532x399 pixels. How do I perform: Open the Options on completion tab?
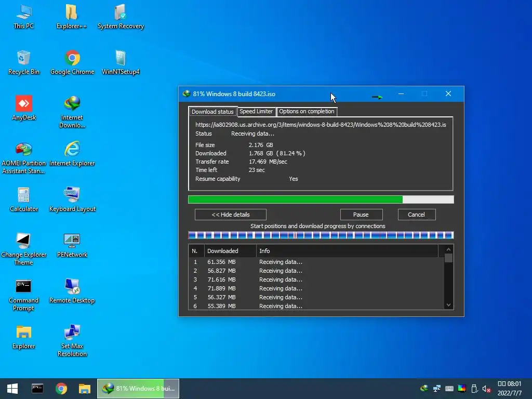click(307, 111)
